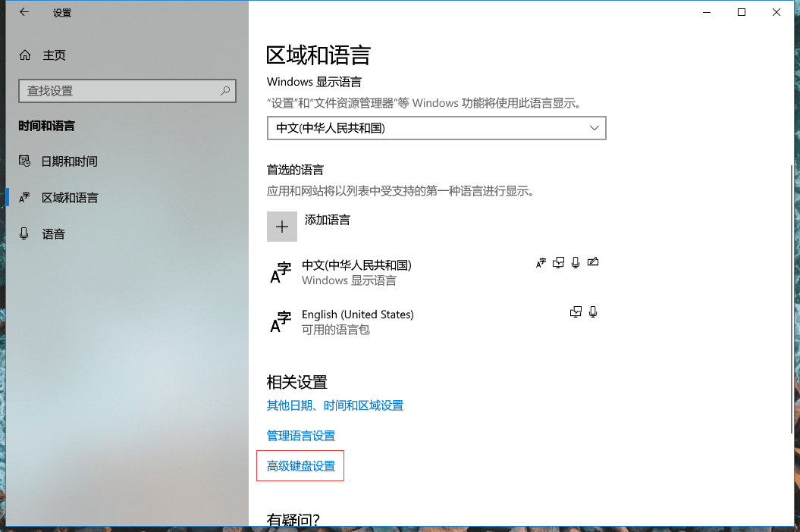Click the handwriting pen icon beside 中文

click(593, 262)
